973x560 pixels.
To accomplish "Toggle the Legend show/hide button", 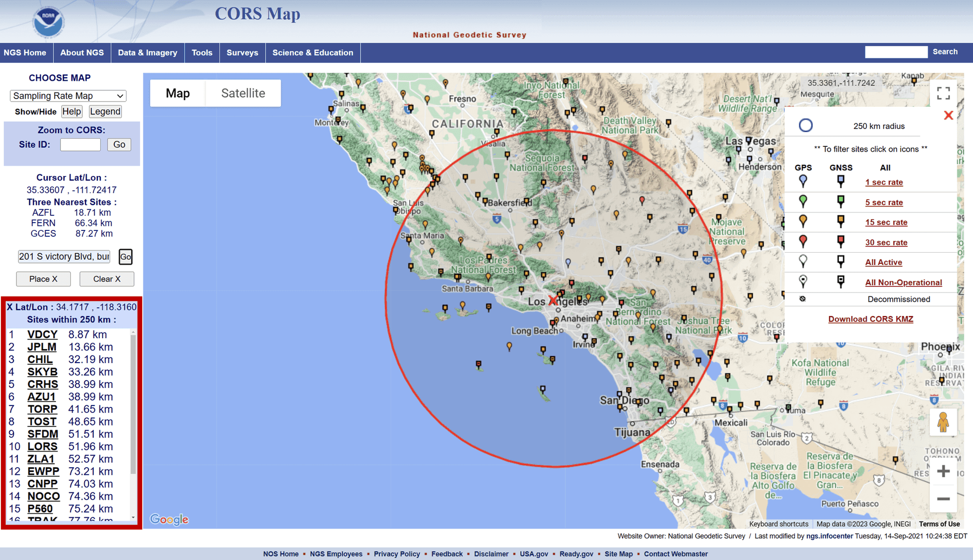I will point(105,111).
